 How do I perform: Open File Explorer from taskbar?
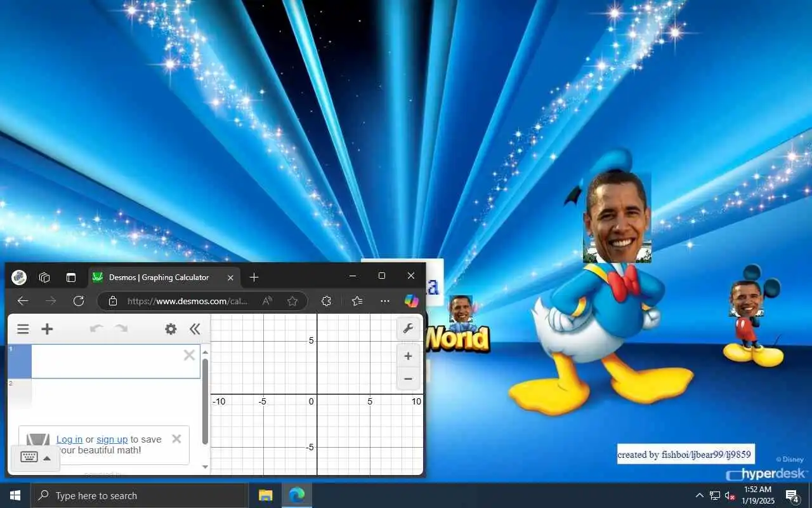(x=266, y=495)
